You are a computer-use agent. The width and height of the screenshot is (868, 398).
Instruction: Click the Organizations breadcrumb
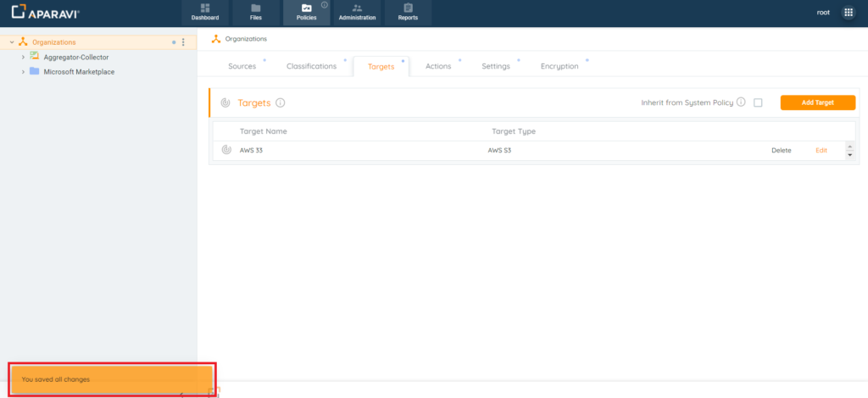(246, 39)
